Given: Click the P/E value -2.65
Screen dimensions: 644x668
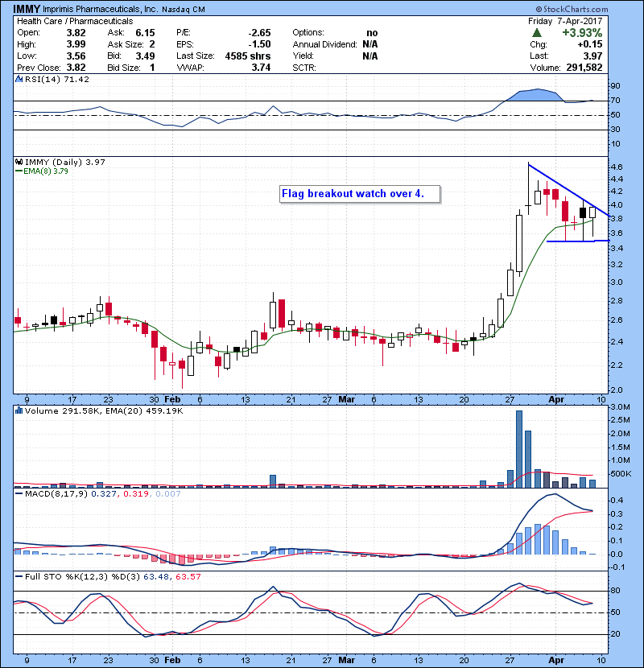Looking at the screenshot, I should tap(259, 33).
